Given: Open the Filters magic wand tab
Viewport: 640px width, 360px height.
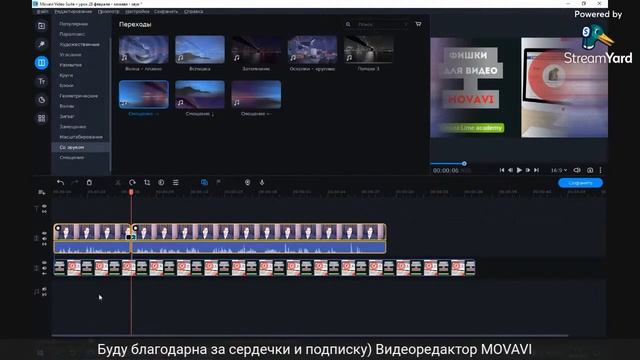Looking at the screenshot, I should click(42, 44).
